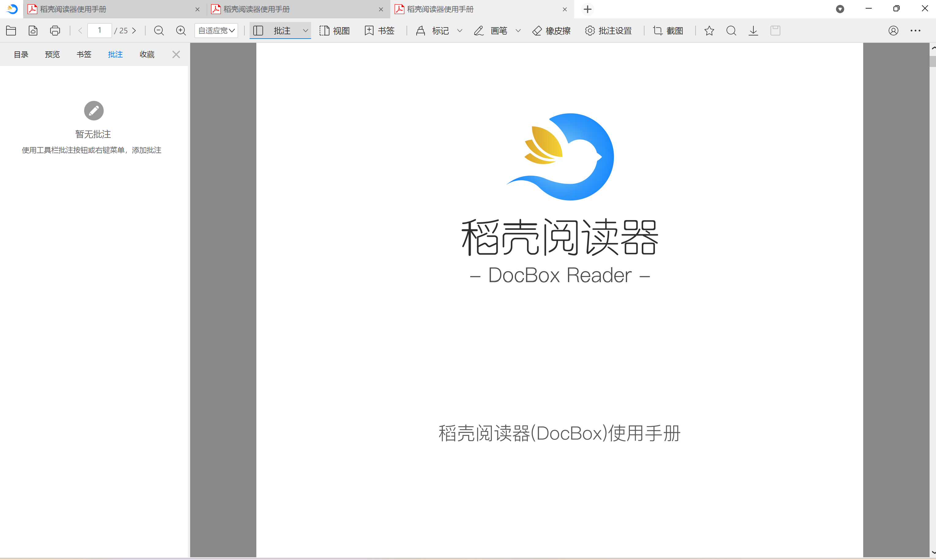Click the star favorite icon
The image size is (936, 560).
pos(709,31)
